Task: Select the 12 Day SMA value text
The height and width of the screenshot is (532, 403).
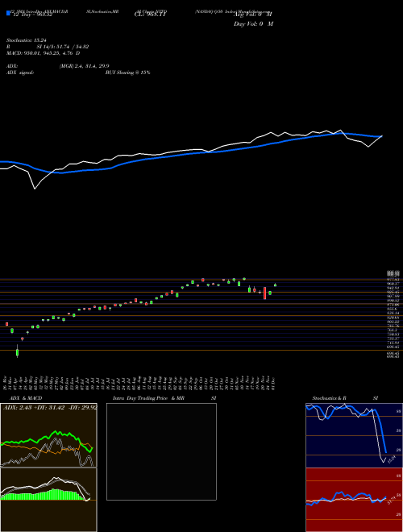Action: 32,15
